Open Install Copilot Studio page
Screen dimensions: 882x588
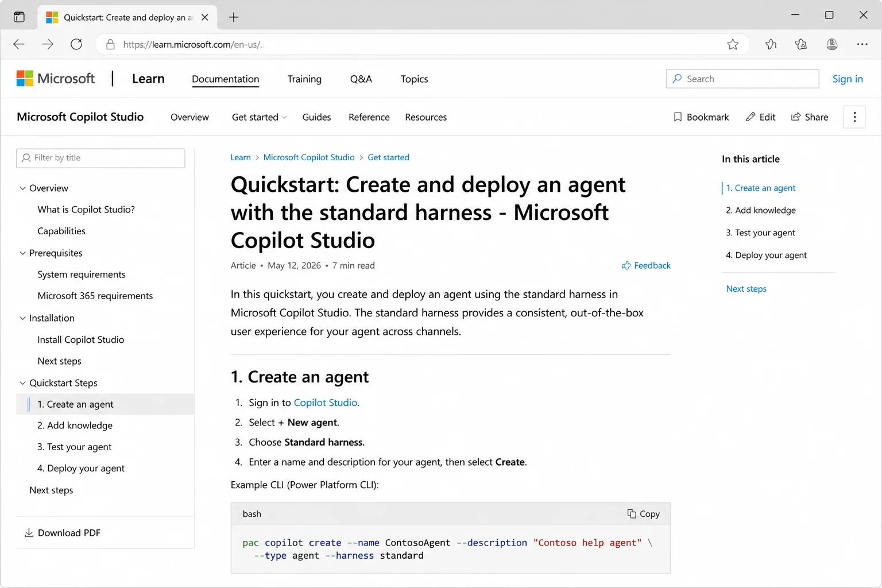81,339
